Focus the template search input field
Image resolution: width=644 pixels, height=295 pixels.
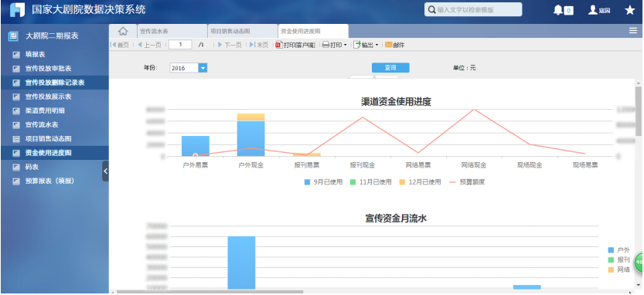(473, 9)
